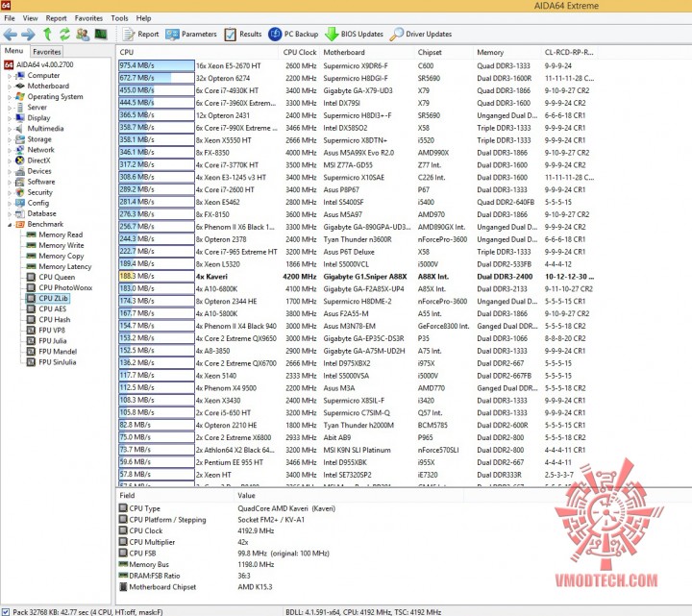Sort by the Motherboard column header
This screenshot has height=616, width=692.
(367, 52)
